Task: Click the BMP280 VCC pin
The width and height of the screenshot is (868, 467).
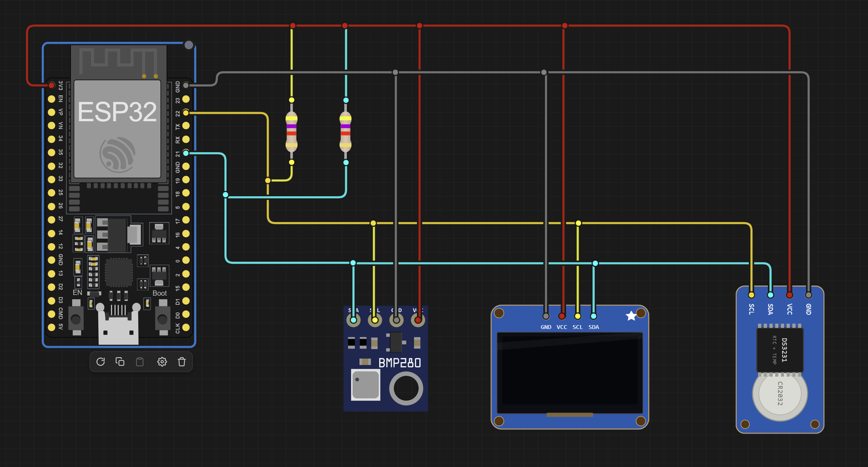Action: coord(418,320)
